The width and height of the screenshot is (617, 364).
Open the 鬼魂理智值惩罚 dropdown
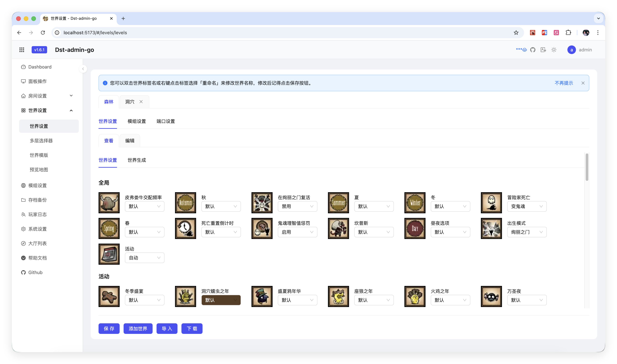tap(297, 232)
